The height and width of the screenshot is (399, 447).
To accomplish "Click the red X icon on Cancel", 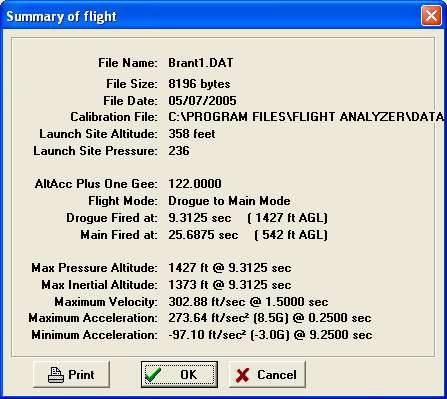I will pyautogui.click(x=242, y=375).
